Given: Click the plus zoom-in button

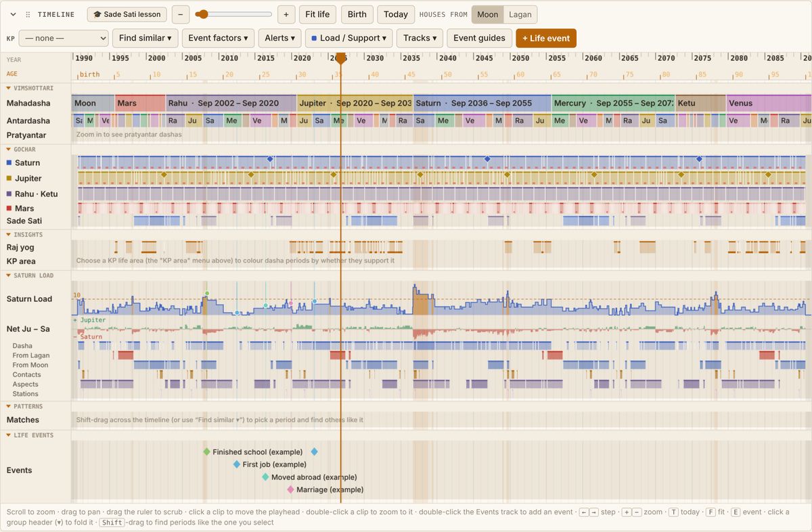Looking at the screenshot, I should (286, 14).
